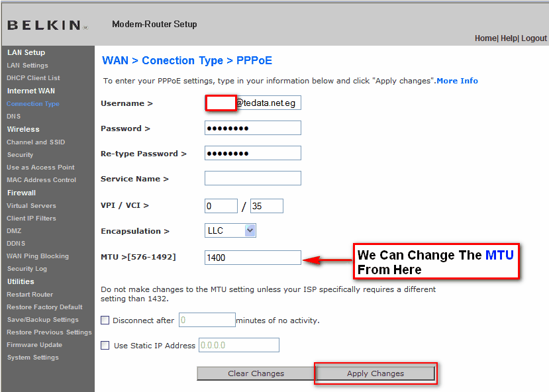Screen dimensions: 549x392
Task: Open System Settings page
Action: click(x=33, y=358)
